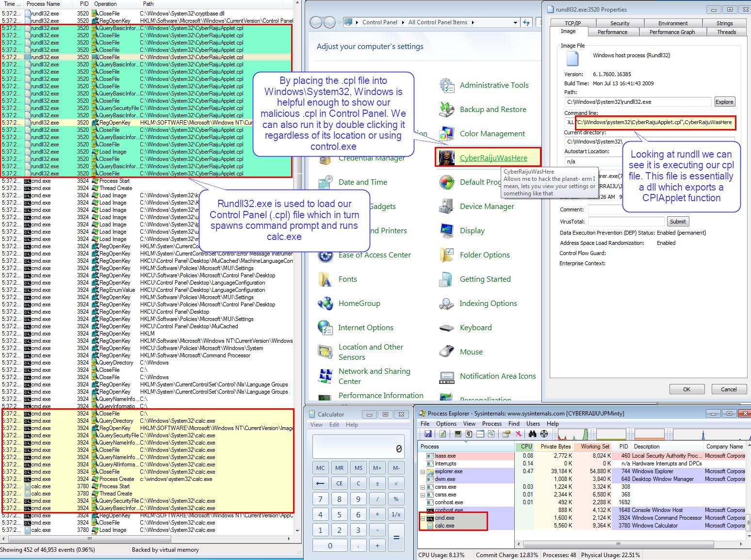This screenshot has width=751, height=560.
Task: Click Control Panel Back arrow button
Action: pyautogui.click(x=316, y=22)
